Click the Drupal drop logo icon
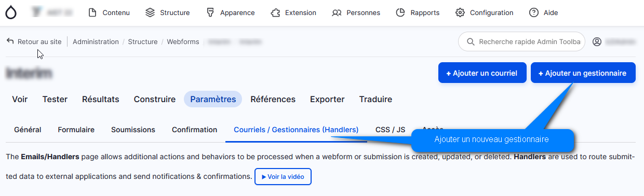The height and width of the screenshot is (196, 644). click(x=10, y=12)
